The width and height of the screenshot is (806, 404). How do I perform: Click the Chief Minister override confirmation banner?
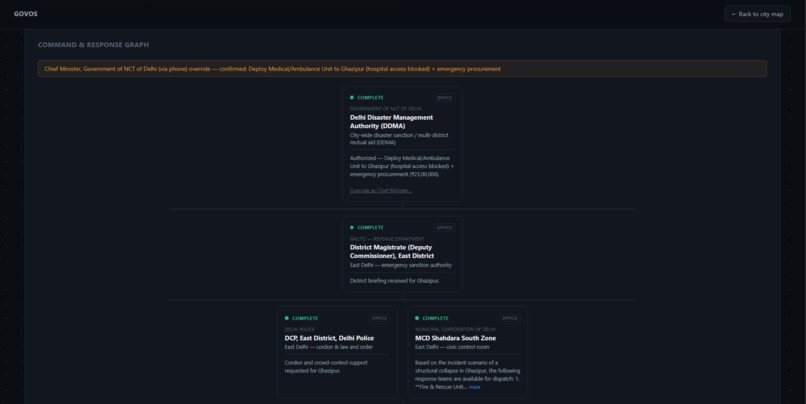point(402,69)
